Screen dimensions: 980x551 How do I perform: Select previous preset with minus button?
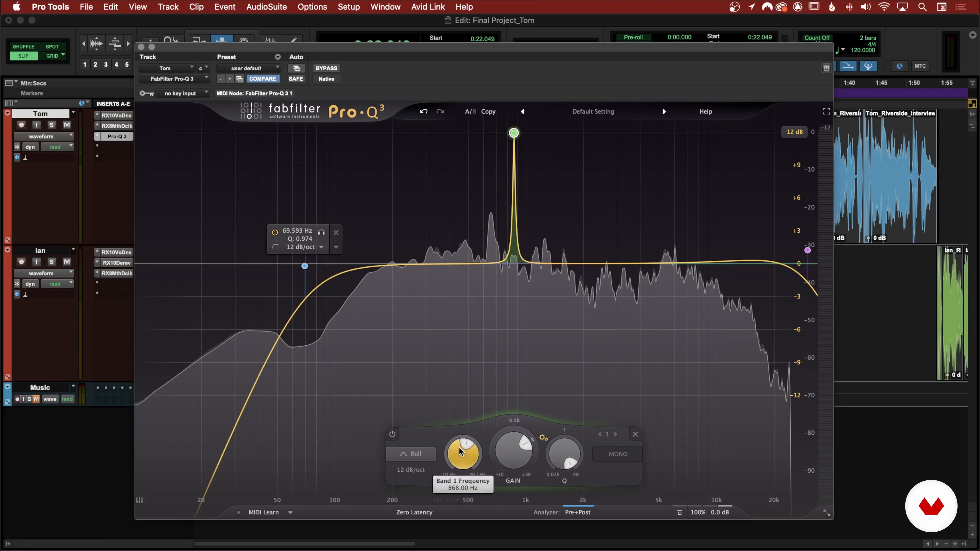point(221,79)
